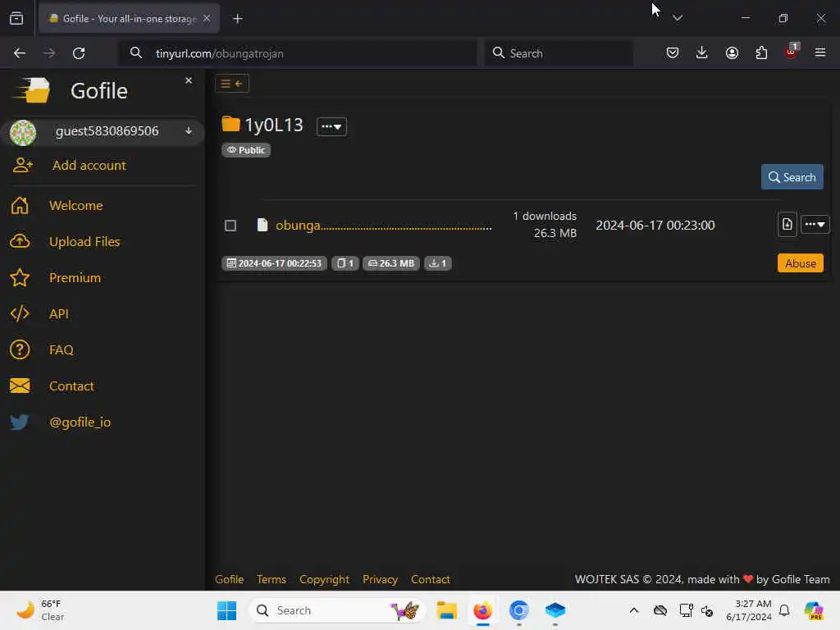Open the Firefox View tab icon

pyautogui.click(x=16, y=19)
